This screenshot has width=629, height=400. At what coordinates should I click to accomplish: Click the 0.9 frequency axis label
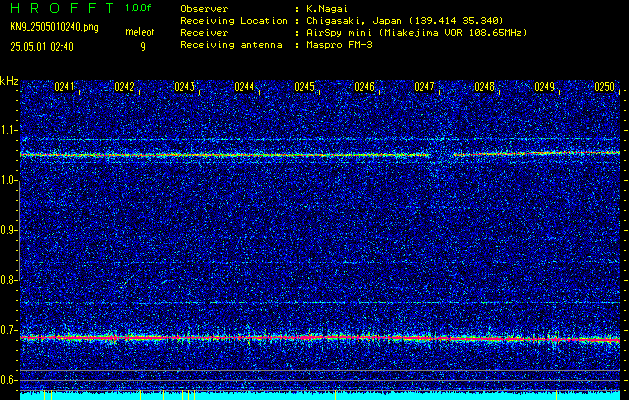(x=8, y=230)
